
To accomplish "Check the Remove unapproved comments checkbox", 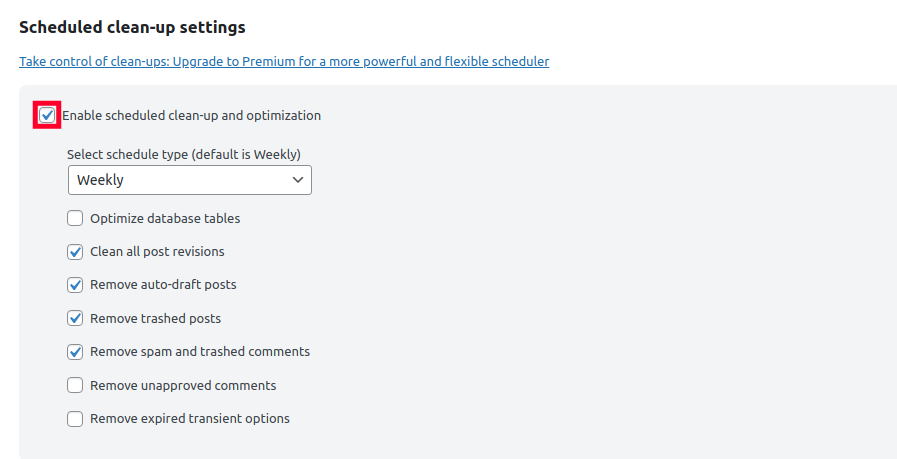I will point(75,386).
